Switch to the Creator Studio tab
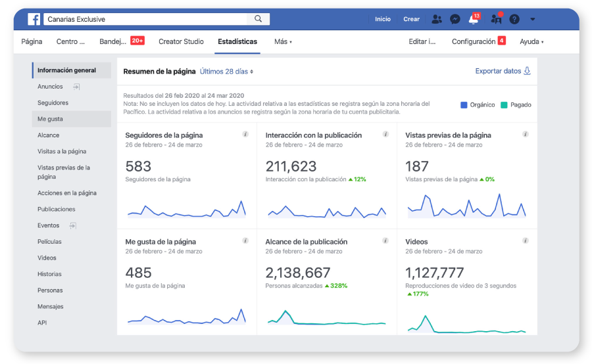Viewport: 592px width, 364px height. coord(181,41)
